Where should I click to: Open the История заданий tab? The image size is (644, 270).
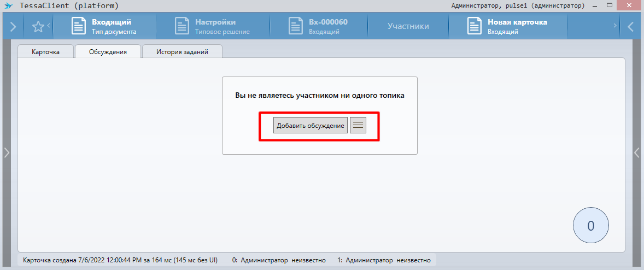click(x=182, y=52)
